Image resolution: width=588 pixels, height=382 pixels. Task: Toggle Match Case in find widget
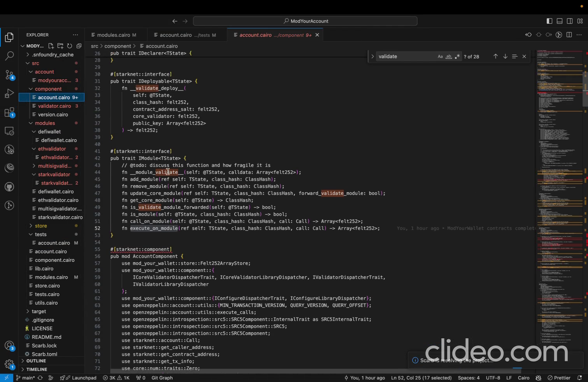click(x=440, y=56)
